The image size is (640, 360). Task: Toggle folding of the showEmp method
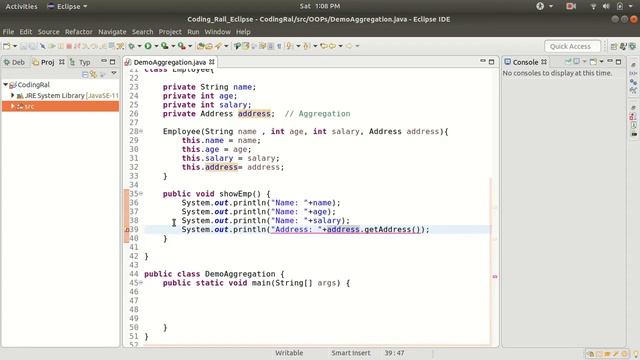click(141, 193)
